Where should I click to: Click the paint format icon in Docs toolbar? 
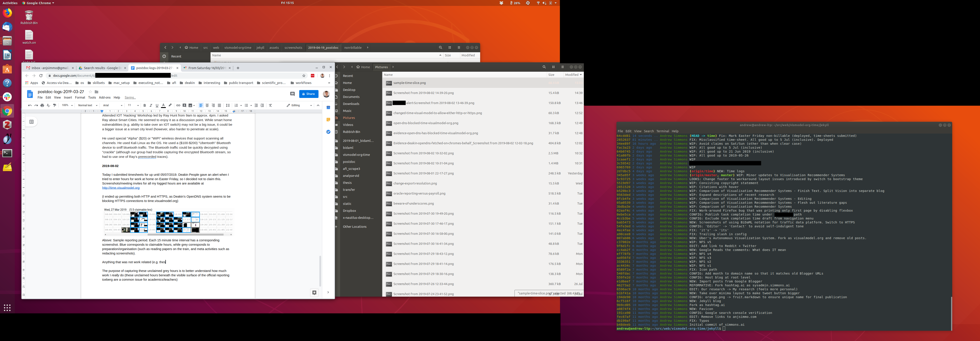point(54,105)
